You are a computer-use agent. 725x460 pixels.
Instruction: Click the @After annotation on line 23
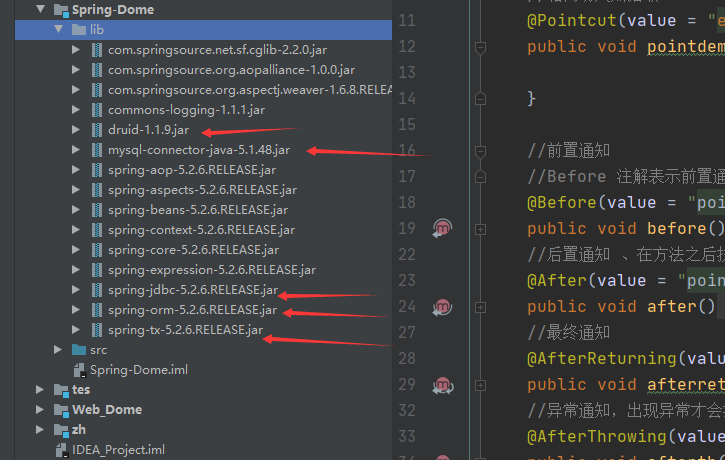[557, 281]
